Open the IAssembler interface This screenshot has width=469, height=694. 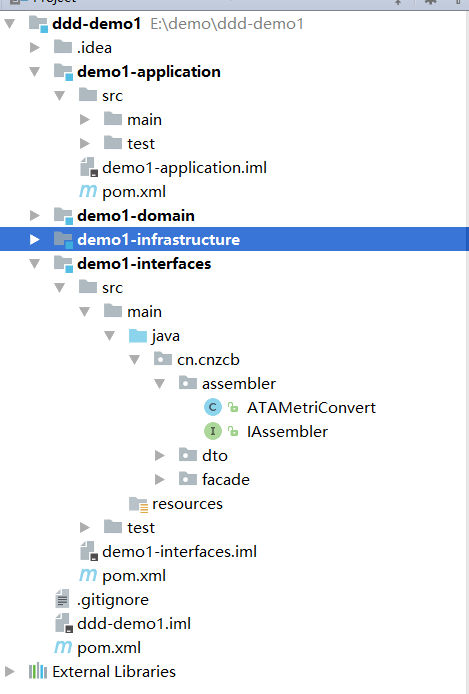(287, 432)
